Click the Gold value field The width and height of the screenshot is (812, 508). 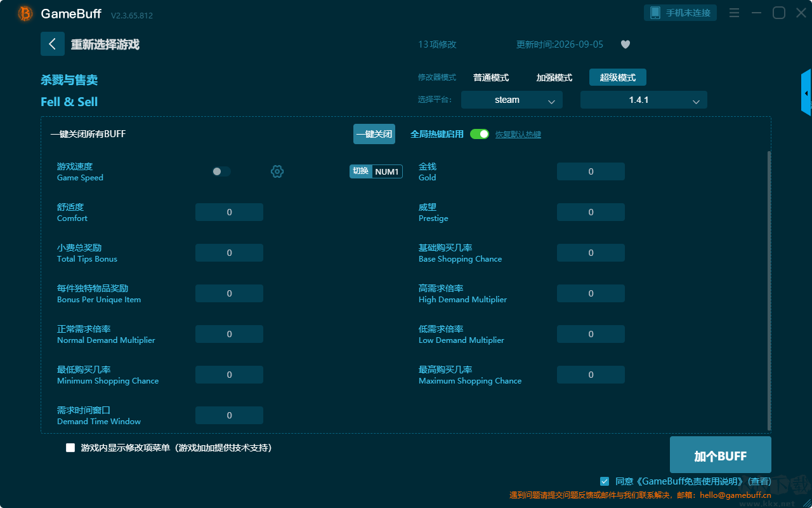591,171
